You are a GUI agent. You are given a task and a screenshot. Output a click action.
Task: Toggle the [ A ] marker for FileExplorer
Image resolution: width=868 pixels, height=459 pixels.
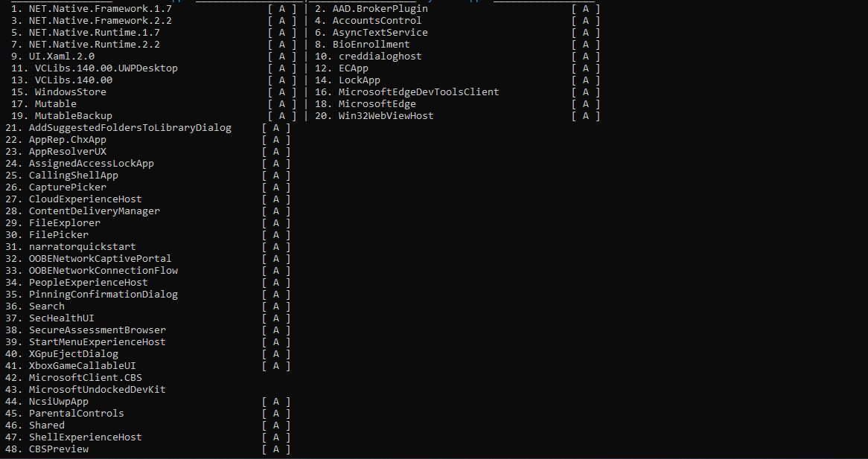point(276,223)
